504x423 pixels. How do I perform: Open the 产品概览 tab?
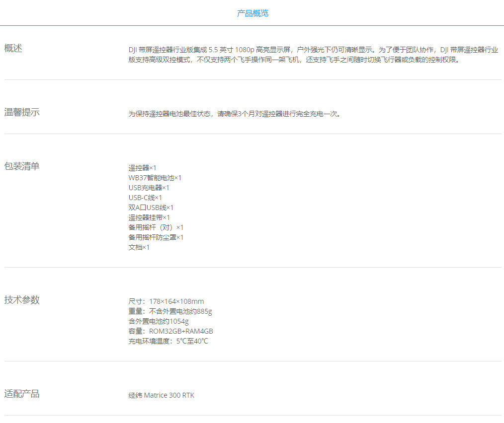[x=252, y=13]
